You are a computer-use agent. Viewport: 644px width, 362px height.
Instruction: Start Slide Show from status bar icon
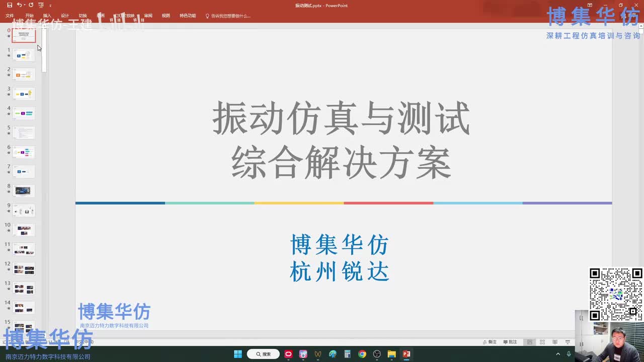coord(568,342)
